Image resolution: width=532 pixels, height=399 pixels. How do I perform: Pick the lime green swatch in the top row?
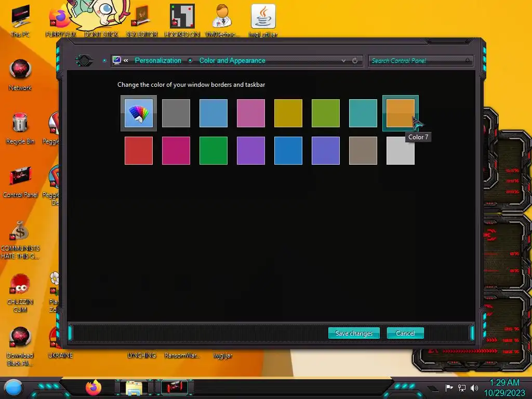click(326, 113)
